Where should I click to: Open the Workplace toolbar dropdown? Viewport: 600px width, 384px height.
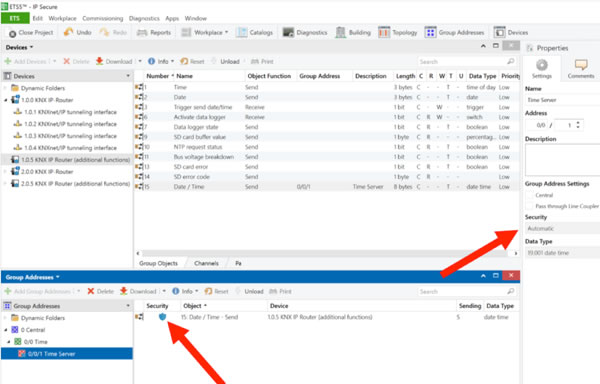click(205, 33)
